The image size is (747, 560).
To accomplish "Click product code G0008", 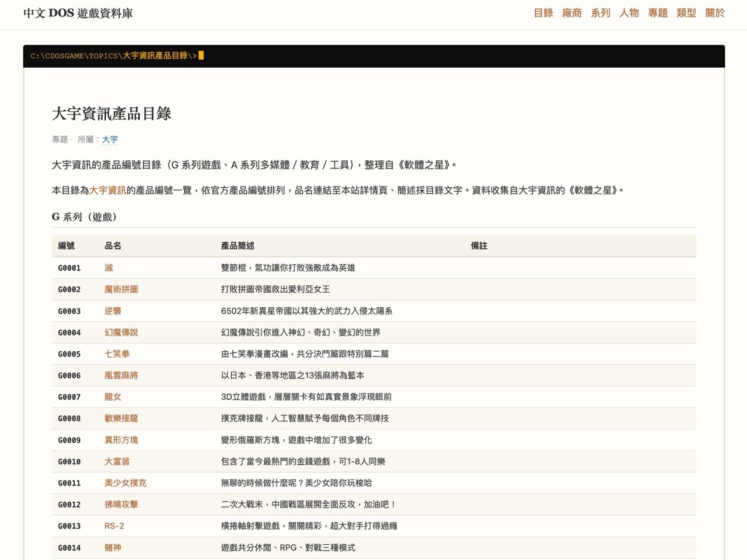I will [69, 418].
